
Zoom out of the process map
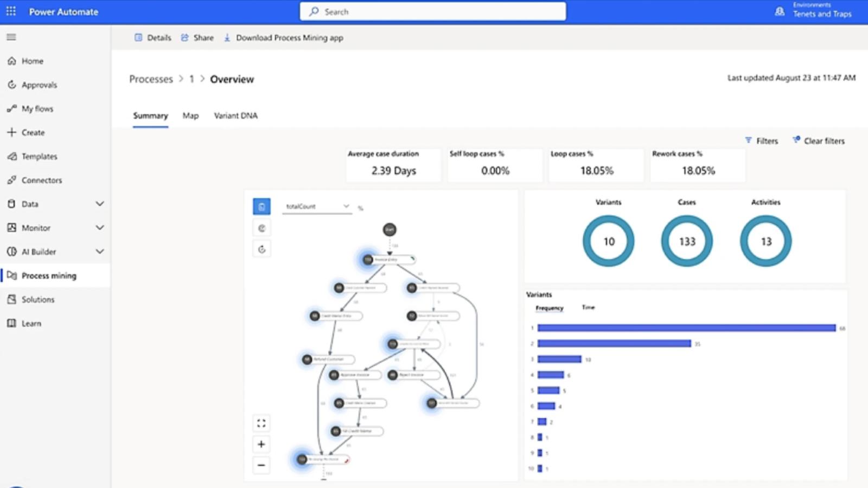(261, 465)
